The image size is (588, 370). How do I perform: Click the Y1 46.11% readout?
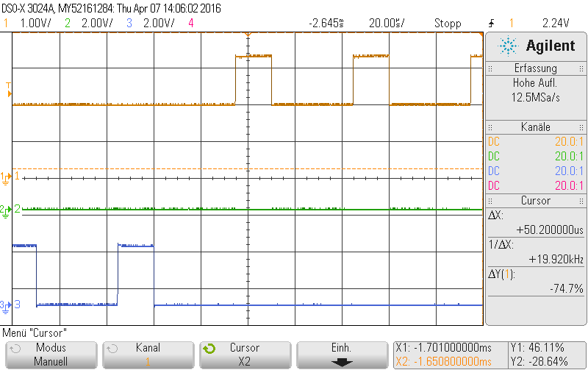pos(537,348)
